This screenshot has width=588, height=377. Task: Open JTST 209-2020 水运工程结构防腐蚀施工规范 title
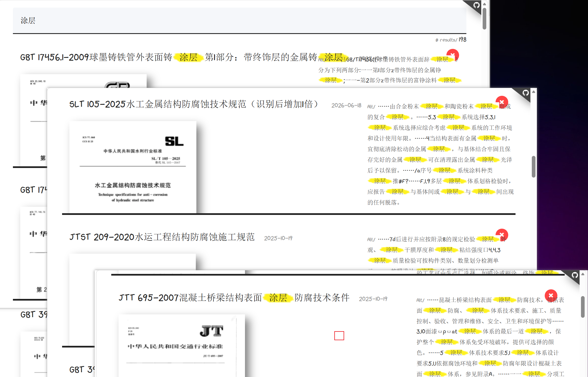coord(162,237)
